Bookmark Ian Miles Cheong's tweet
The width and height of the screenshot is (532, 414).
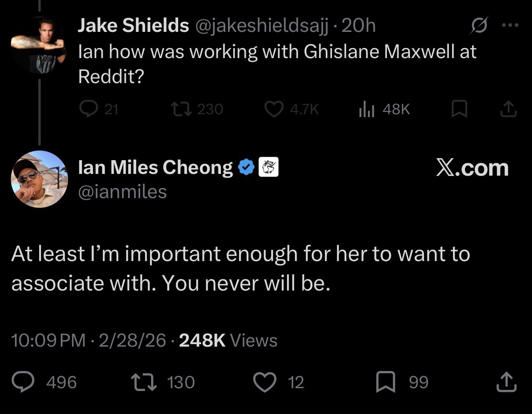tap(386, 382)
